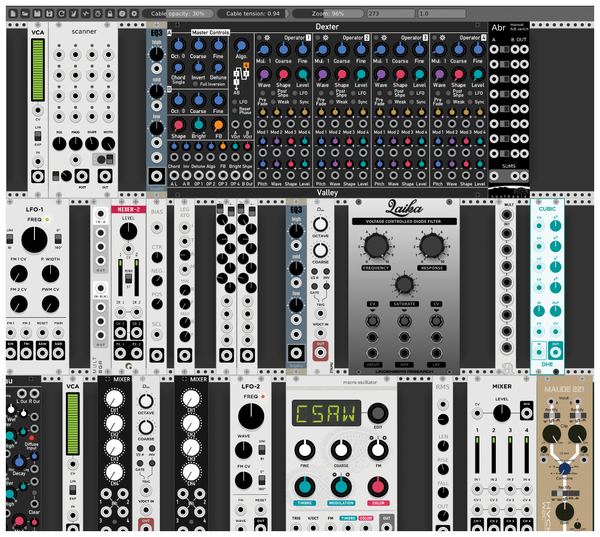The width and height of the screenshot is (600, 537).
Task: Toggle Dexter Full Inversion button
Action: [x=195, y=84]
